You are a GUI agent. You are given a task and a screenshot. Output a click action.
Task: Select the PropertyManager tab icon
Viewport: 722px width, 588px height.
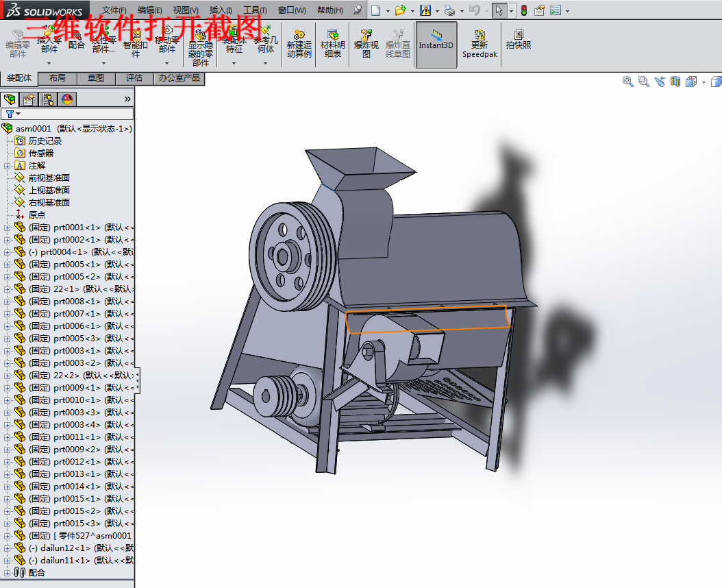tap(29, 99)
